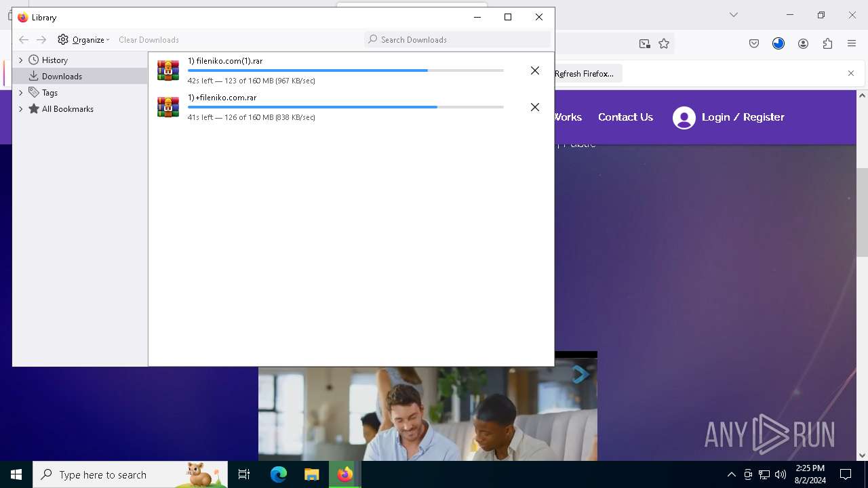Click the fileniko.com(1).rar progress bar
The height and width of the screenshot is (488, 868).
(x=346, y=70)
